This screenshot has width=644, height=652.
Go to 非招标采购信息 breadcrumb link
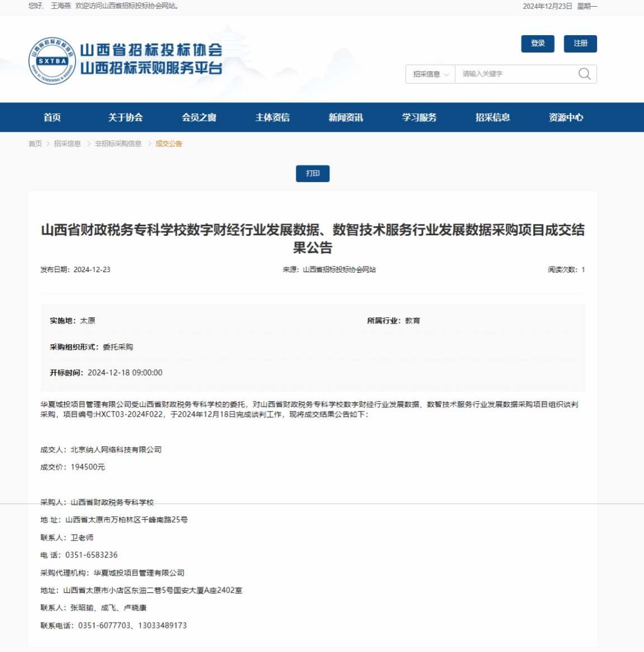[118, 144]
